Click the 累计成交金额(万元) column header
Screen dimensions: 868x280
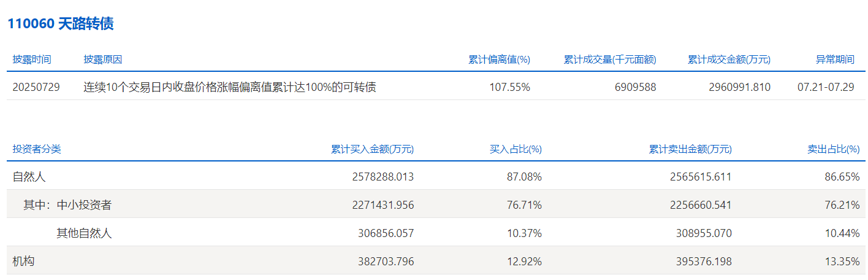(x=729, y=60)
